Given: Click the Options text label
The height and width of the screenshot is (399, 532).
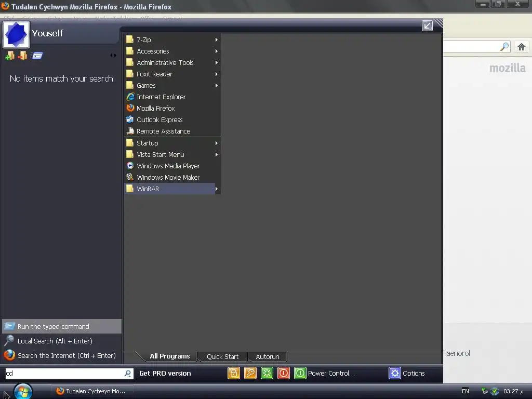Looking at the screenshot, I should click(x=414, y=373).
